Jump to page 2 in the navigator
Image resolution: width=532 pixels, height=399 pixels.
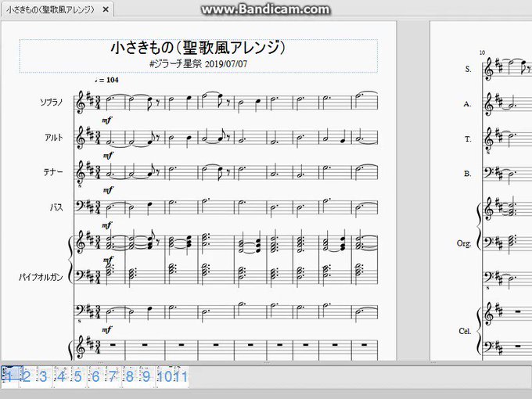click(x=27, y=376)
